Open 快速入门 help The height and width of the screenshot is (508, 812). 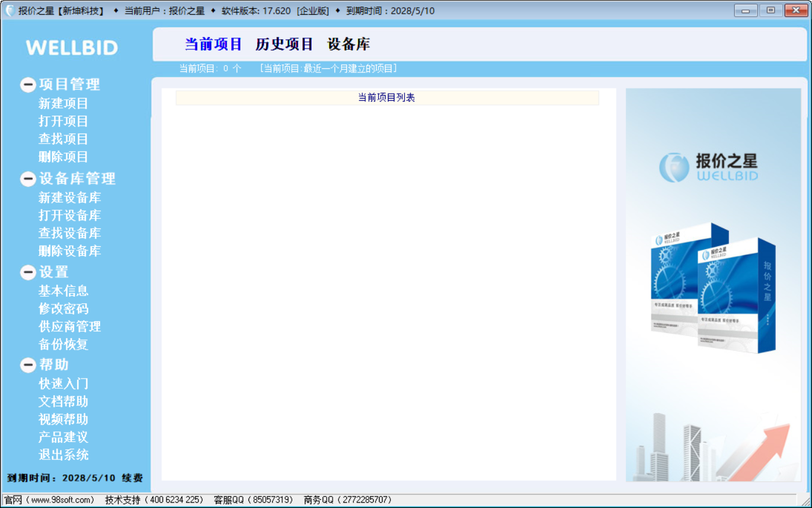(x=63, y=384)
